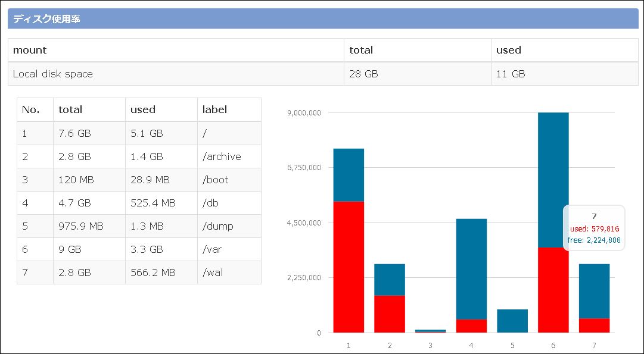
Task: Click the 'Local disk space' cell
Action: 176,74
